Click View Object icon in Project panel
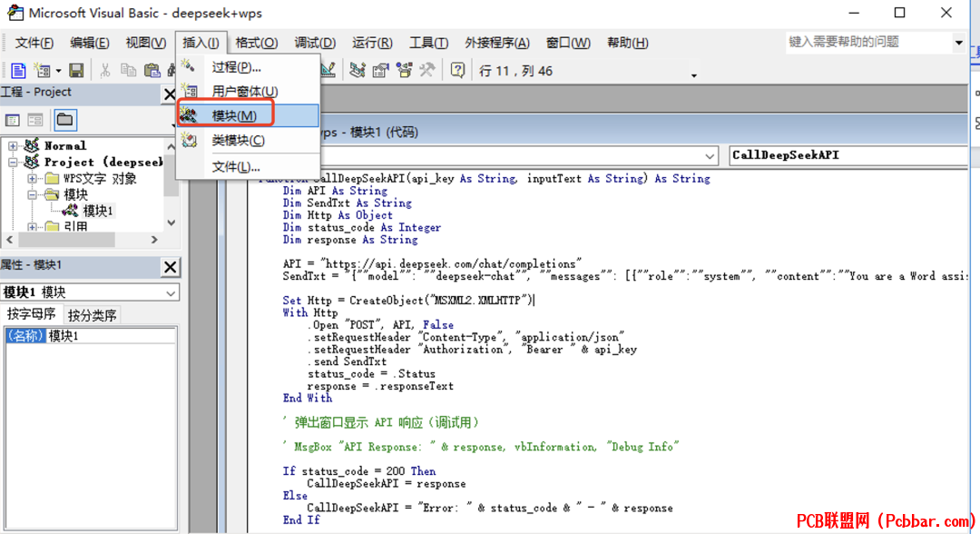This screenshot has width=980, height=534. click(x=35, y=120)
